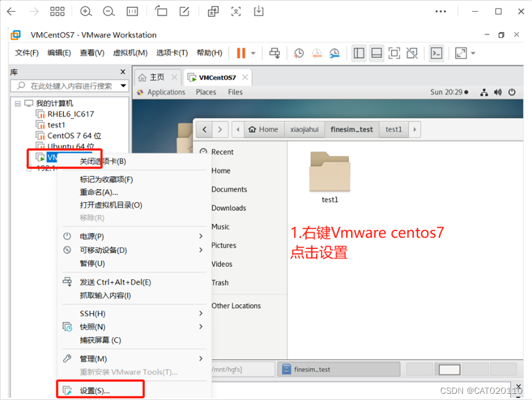Viewport: 532px width, 400px height.
Task: Click the Suspend pause icon in VMware toolbar
Action: pos(241,54)
